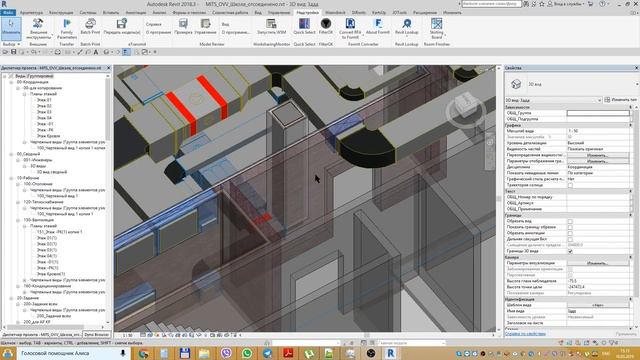The width and height of the screenshot is (640, 360).
Task: Click Изменить button for graphic display options
Action: tap(598, 162)
